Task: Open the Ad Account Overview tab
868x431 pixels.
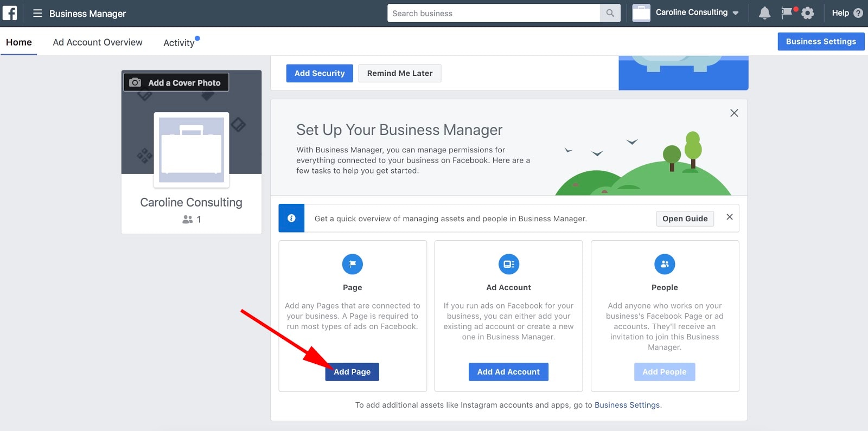Action: (98, 42)
